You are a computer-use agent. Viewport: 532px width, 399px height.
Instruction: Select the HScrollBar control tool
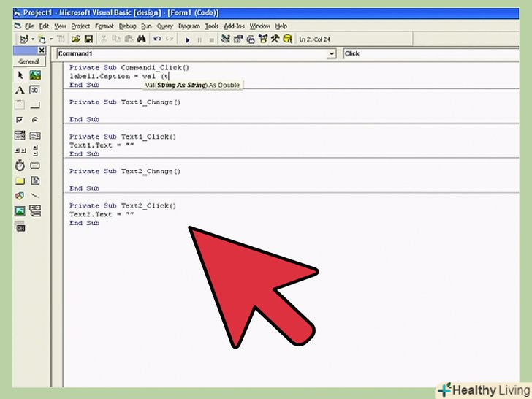point(20,151)
